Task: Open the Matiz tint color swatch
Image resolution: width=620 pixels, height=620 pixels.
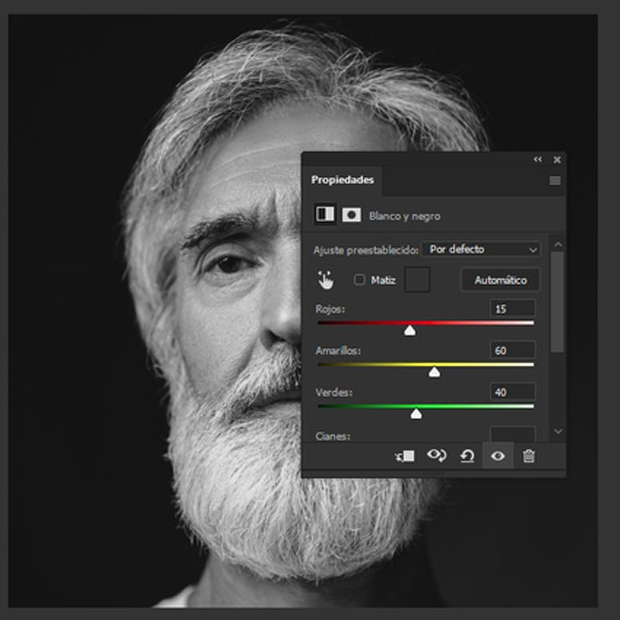Action: click(417, 280)
